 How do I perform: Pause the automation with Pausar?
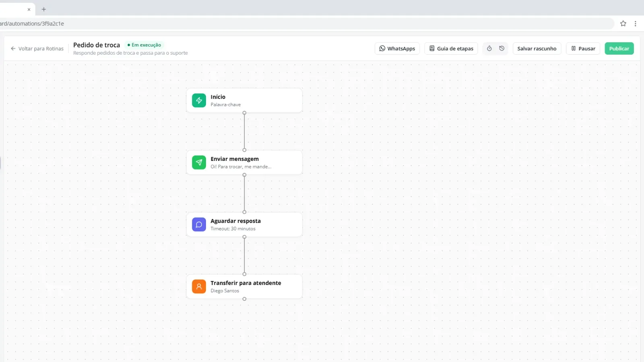point(583,48)
